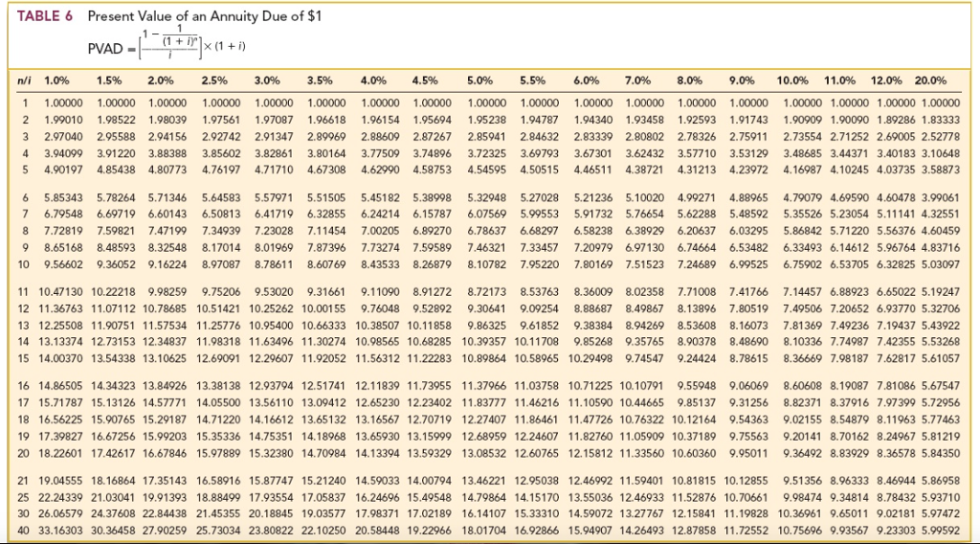The width and height of the screenshot is (980, 544).
Task: Select cell 13.65930 in row 19
Action: tap(377, 437)
